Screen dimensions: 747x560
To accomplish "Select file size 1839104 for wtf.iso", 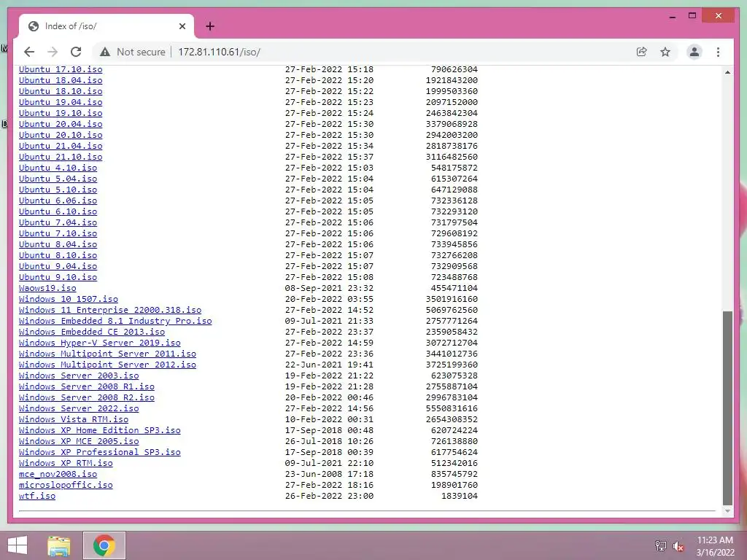I will tap(460, 496).
